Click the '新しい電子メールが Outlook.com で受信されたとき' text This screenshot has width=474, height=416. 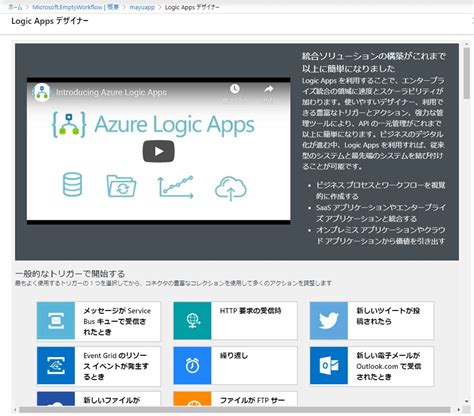pyautogui.click(x=388, y=366)
